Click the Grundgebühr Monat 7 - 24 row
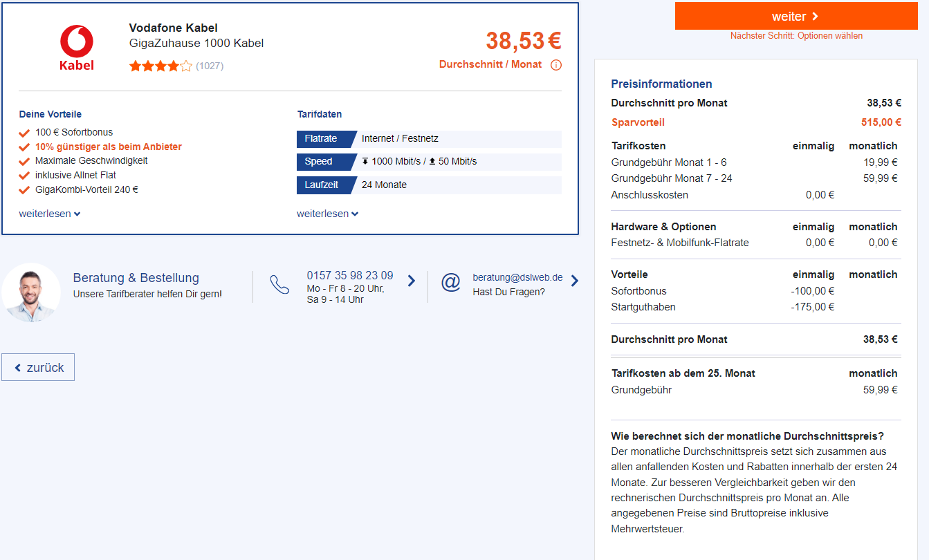This screenshot has width=929, height=560. pyautogui.click(x=755, y=178)
